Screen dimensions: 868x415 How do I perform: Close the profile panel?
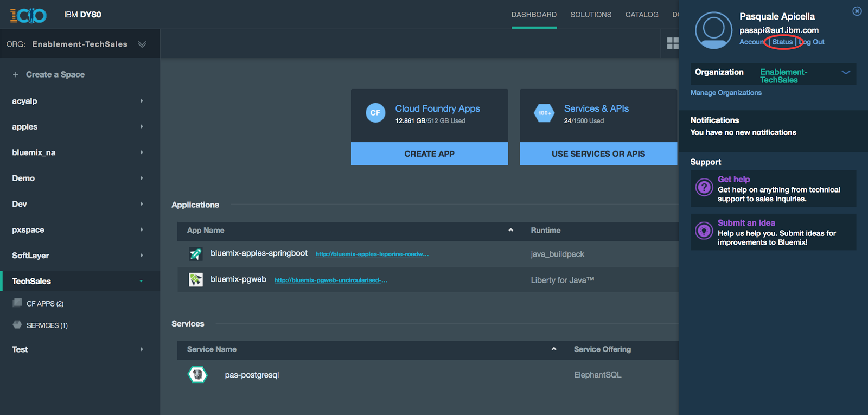[857, 11]
